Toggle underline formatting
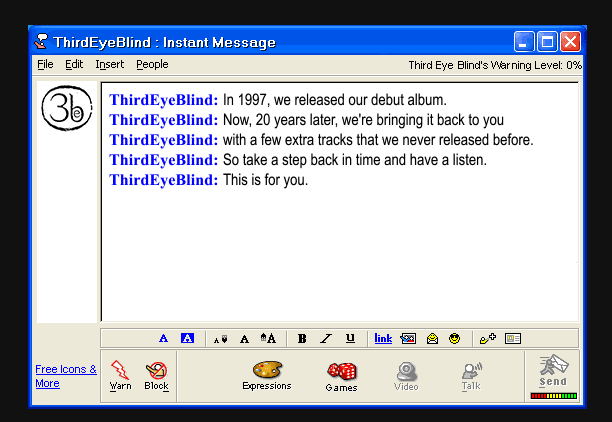The height and width of the screenshot is (422, 612). tap(350, 338)
